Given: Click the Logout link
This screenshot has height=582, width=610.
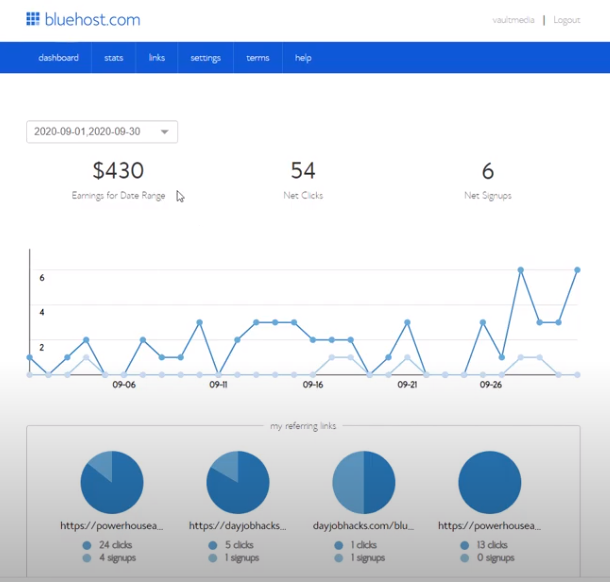Looking at the screenshot, I should [x=566, y=20].
